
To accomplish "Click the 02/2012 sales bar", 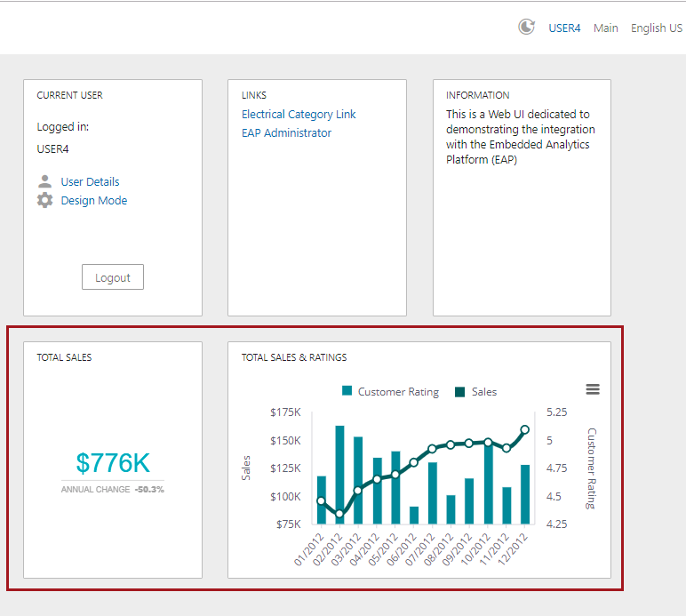I will coord(339,475).
